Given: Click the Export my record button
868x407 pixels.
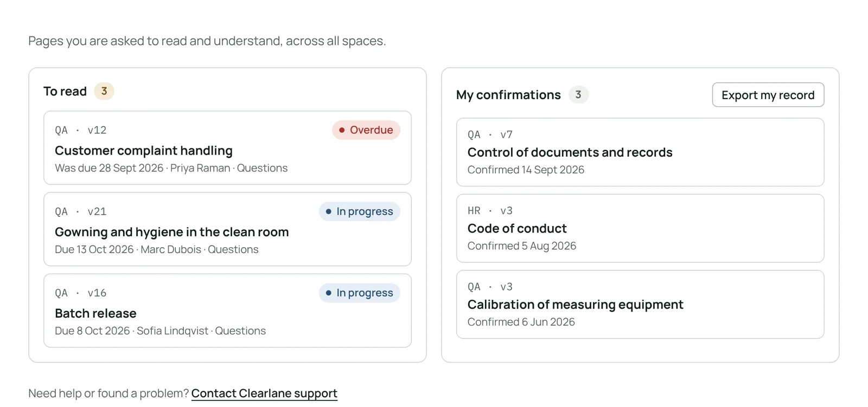Looking at the screenshot, I should (x=768, y=95).
